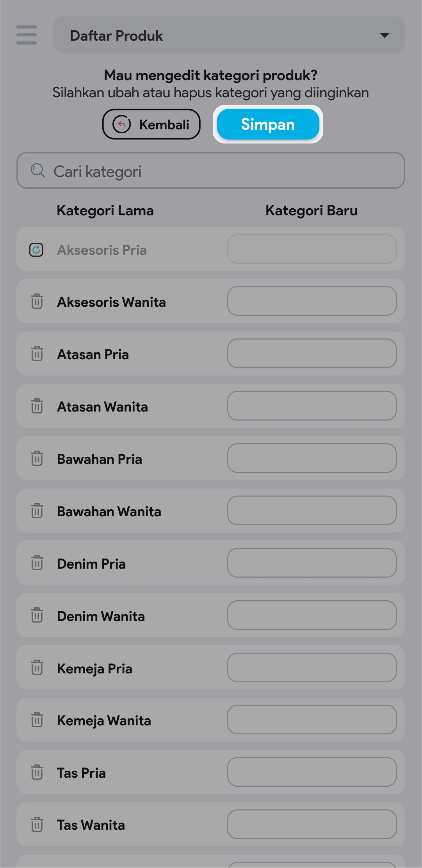Click the Simpan button
422x868 pixels.
point(268,124)
